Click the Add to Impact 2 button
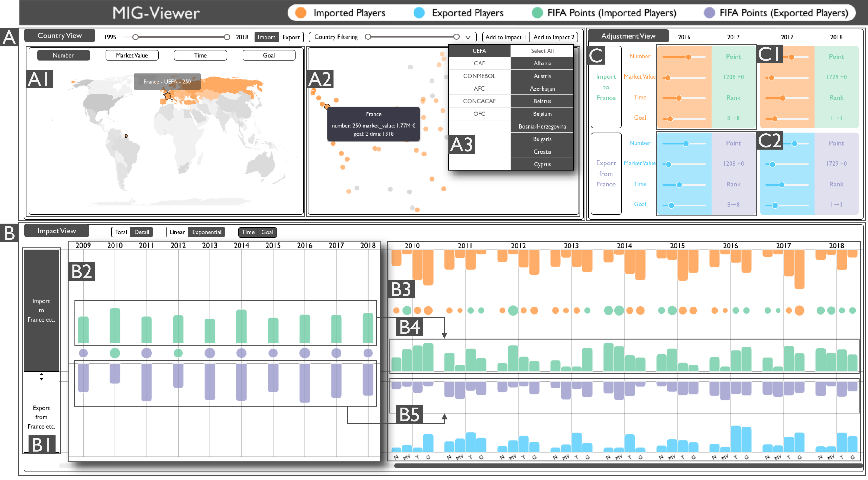The height and width of the screenshot is (480, 868). pos(554,37)
